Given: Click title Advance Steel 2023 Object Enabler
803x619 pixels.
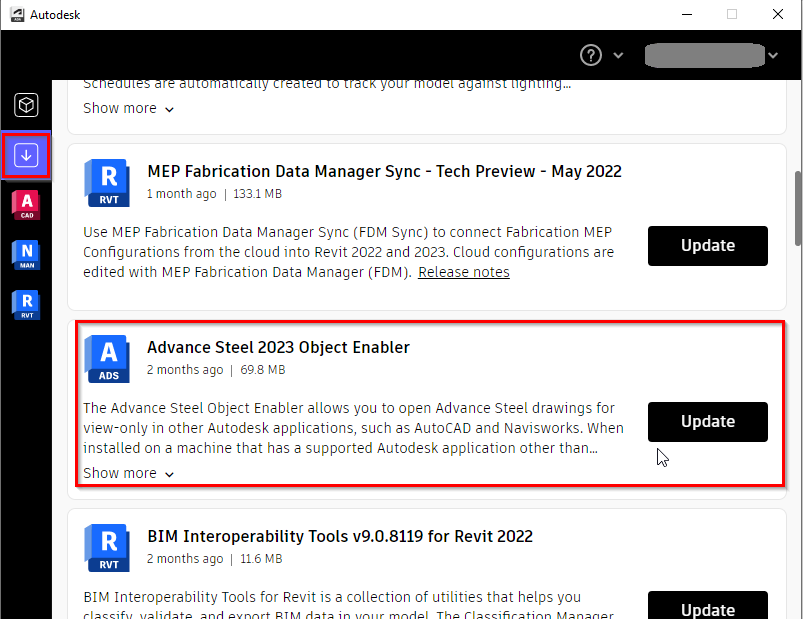Looking at the screenshot, I should (x=278, y=348).
